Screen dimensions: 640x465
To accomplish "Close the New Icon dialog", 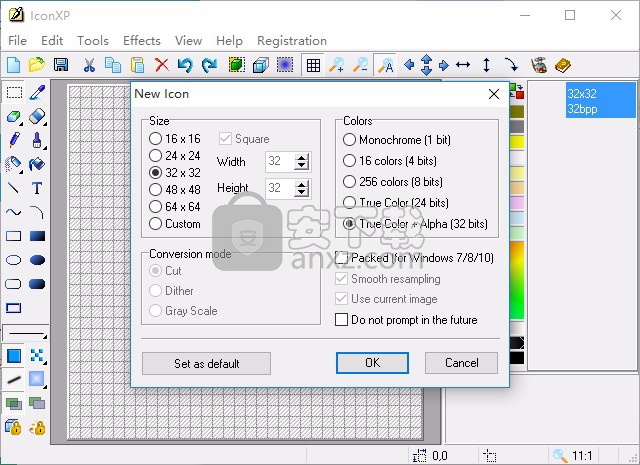I will pyautogui.click(x=494, y=94).
